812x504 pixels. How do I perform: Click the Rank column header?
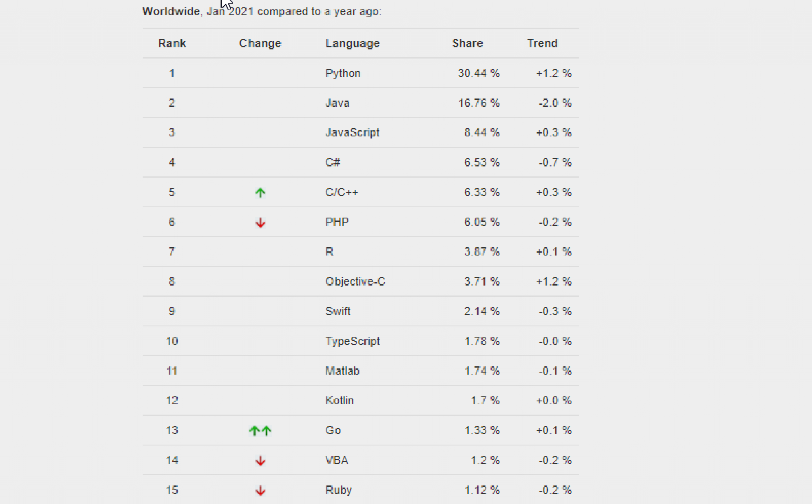tap(172, 43)
